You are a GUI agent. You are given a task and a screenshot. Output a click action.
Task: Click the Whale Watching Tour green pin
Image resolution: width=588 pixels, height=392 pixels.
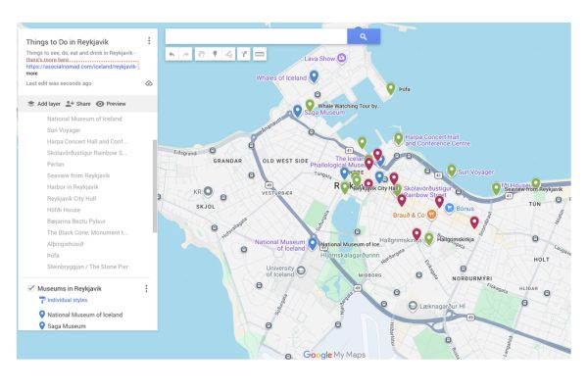[310, 105]
